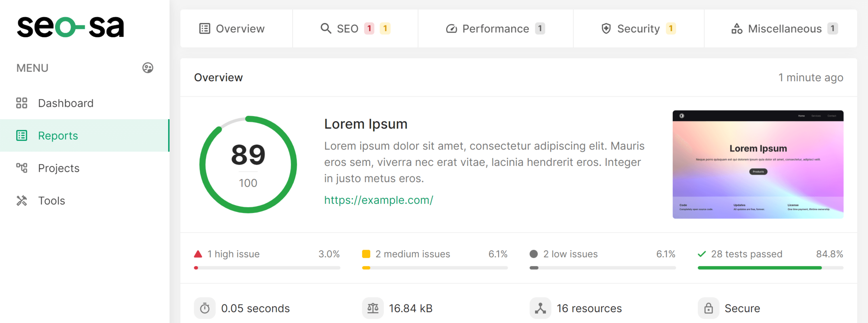Click the scale icon beside 16.84 kB
Viewport: 868px width, 323px height.
pyautogui.click(x=373, y=308)
